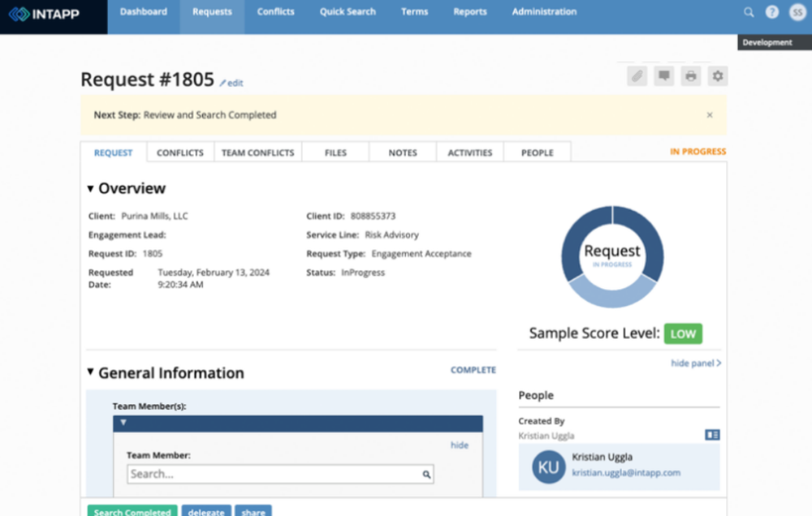Open Quick Search in the navigation
This screenshot has height=516, width=812.
tap(348, 11)
